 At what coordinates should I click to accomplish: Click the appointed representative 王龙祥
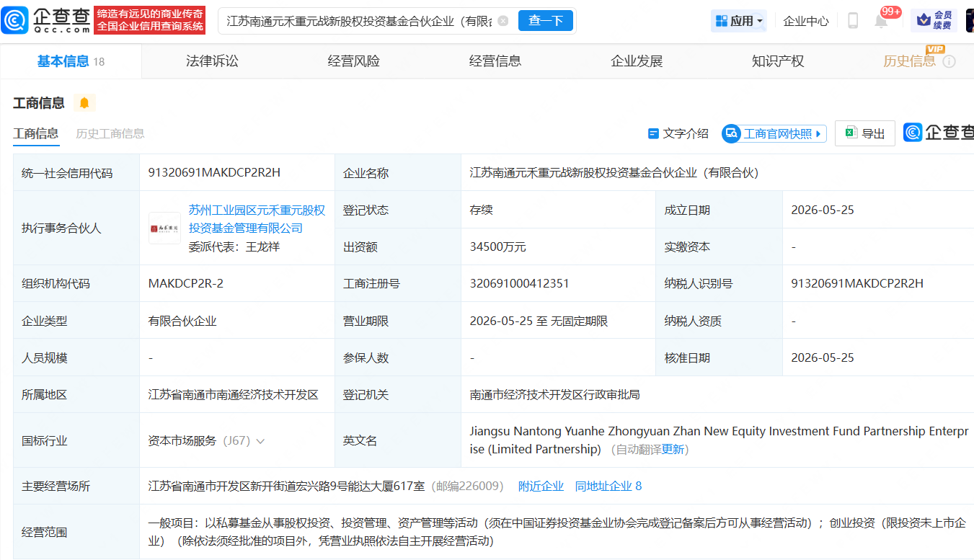[x=262, y=246]
